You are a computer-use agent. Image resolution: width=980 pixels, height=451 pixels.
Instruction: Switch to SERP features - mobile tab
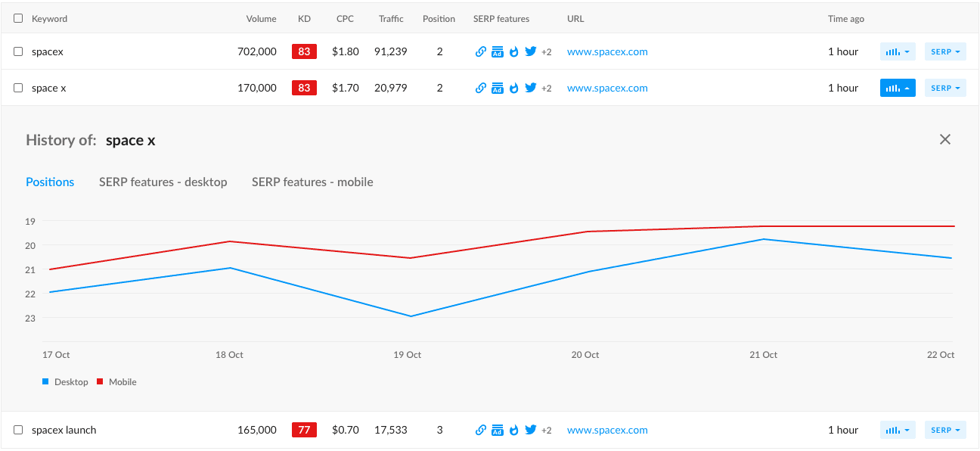pos(312,182)
